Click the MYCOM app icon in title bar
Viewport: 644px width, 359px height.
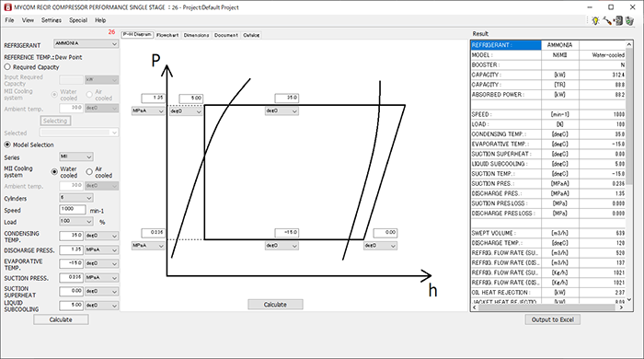(x=7, y=7)
